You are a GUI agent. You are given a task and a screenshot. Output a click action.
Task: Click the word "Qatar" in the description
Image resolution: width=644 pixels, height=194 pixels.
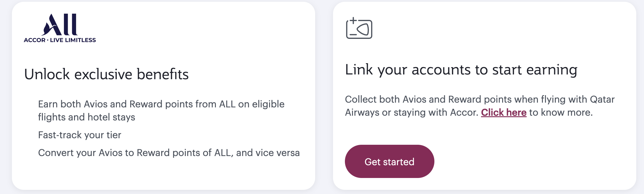(x=602, y=99)
